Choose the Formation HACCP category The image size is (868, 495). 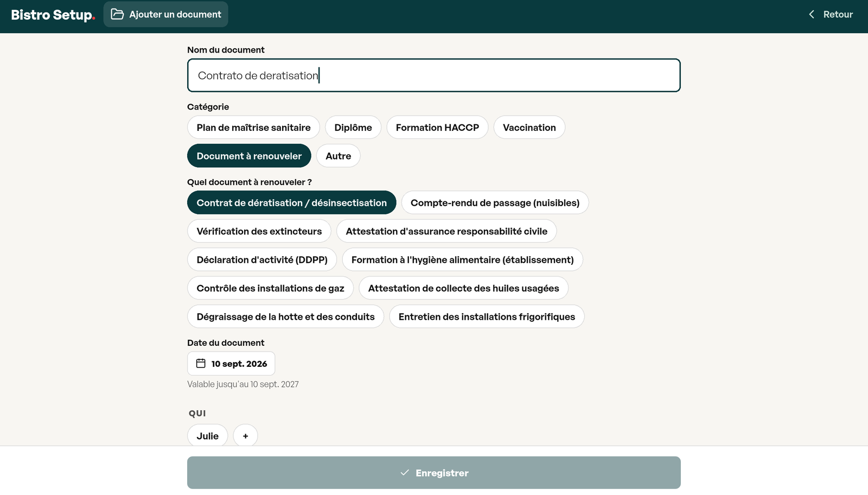click(437, 128)
